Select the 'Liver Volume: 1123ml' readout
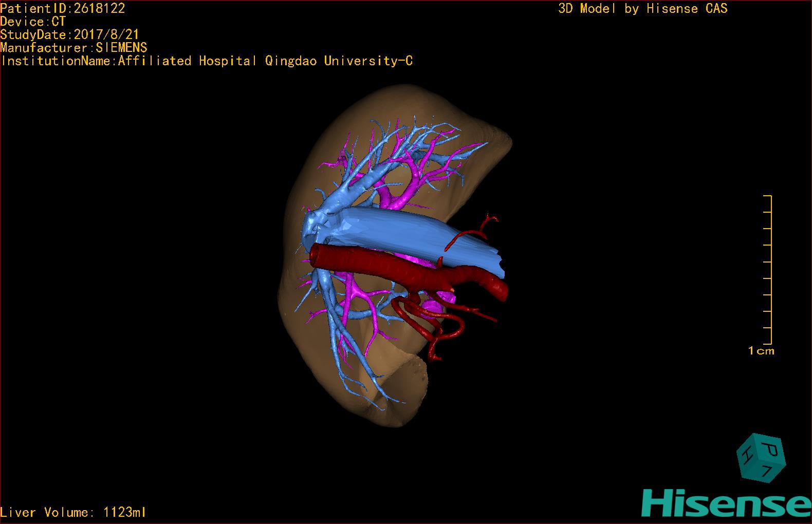This screenshot has width=812, height=524. coord(73,512)
